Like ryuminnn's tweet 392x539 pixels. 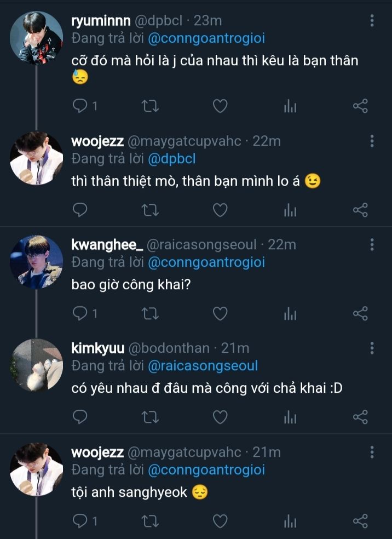click(220, 106)
